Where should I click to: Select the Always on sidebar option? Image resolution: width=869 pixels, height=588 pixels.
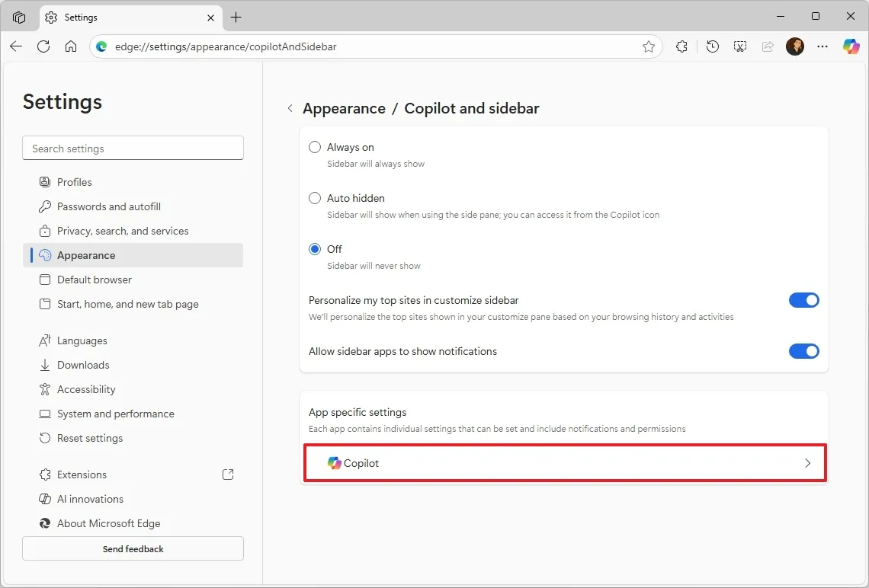pos(315,147)
